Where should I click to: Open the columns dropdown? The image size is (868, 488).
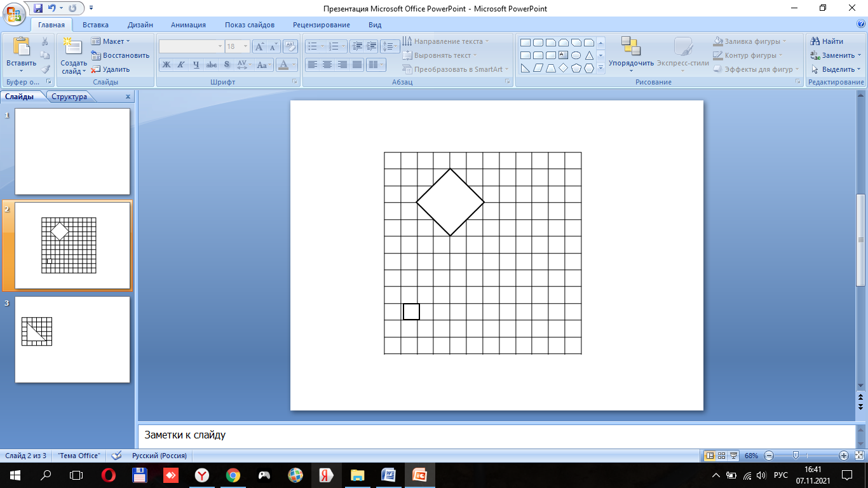click(376, 65)
